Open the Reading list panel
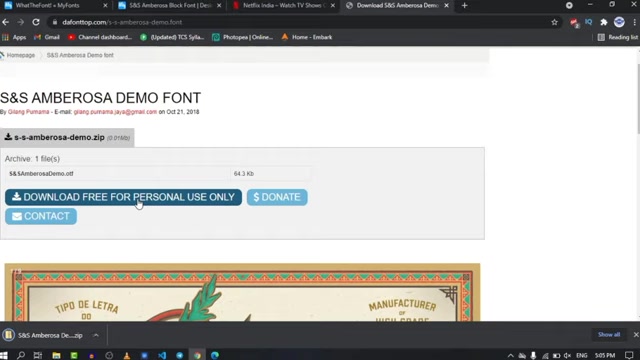Screen dimensions: 640x360 coord(618,37)
